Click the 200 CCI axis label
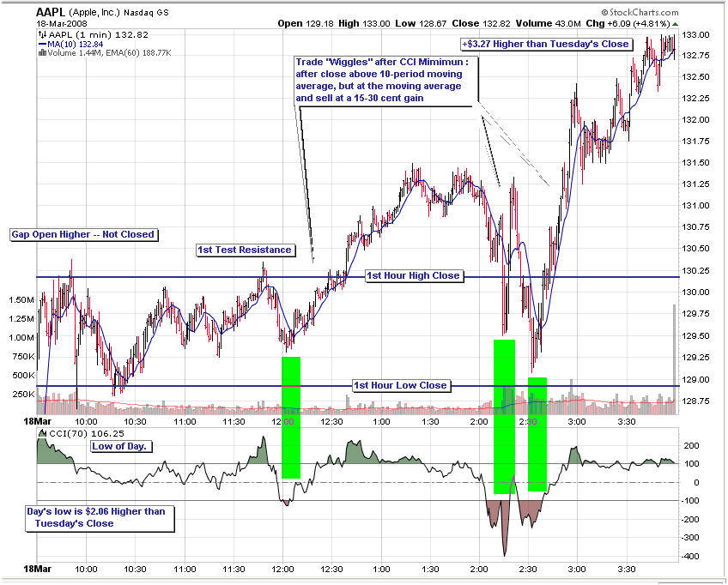The width and height of the screenshot is (728, 585). [692, 446]
